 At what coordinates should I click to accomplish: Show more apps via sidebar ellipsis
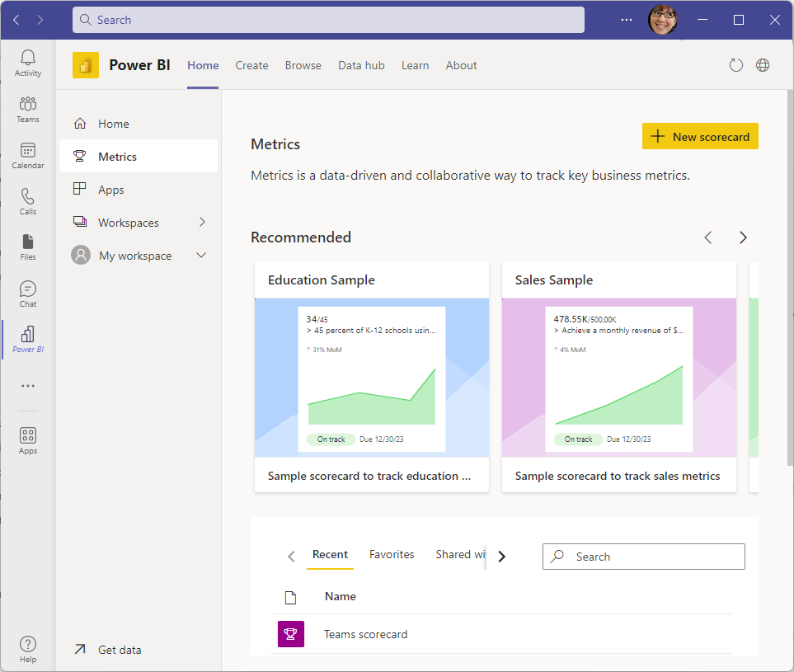click(x=28, y=386)
